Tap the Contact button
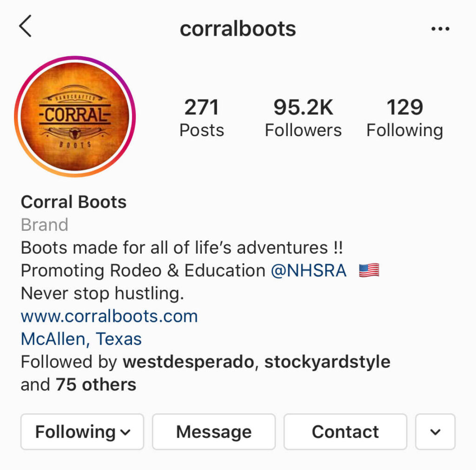476x470 pixels. 345,431
